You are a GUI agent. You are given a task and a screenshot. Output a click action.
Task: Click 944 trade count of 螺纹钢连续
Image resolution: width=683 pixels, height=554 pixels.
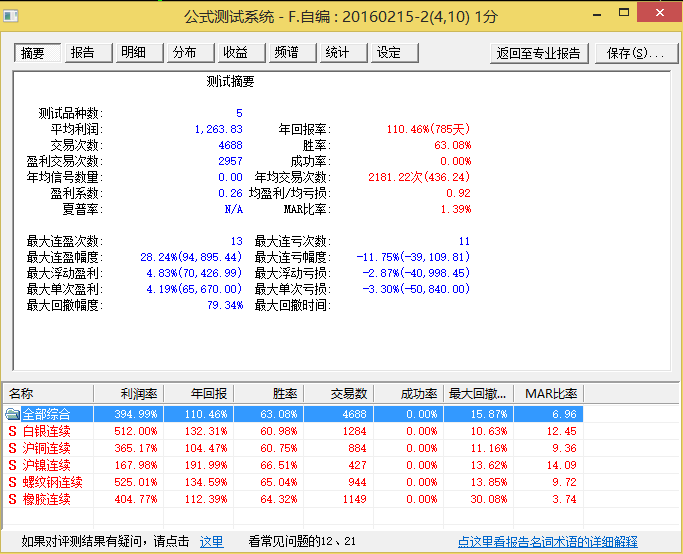[358, 482]
